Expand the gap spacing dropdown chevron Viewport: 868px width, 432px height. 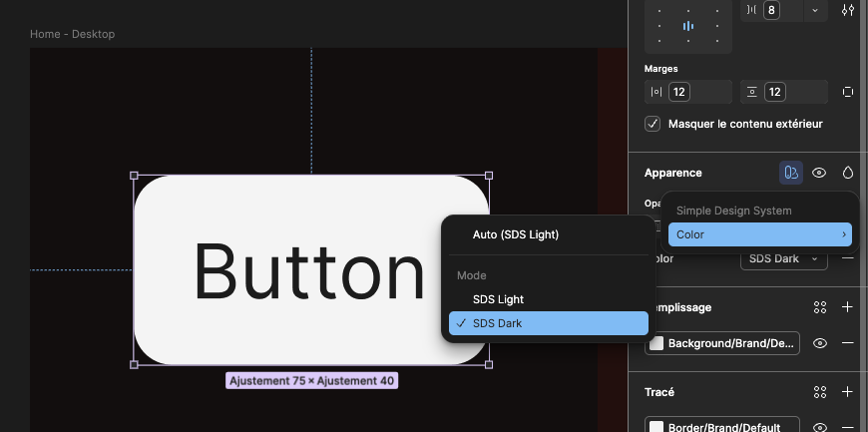point(815,10)
